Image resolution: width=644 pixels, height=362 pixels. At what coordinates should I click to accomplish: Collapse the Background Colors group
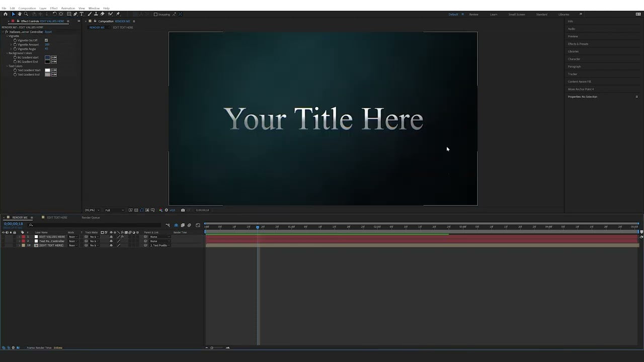pos(7,53)
